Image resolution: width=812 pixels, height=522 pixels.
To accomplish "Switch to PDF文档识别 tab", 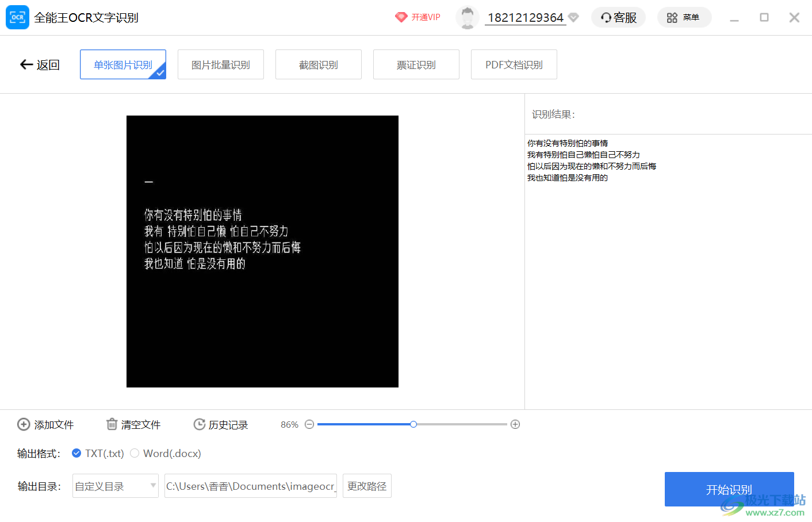I will point(514,64).
